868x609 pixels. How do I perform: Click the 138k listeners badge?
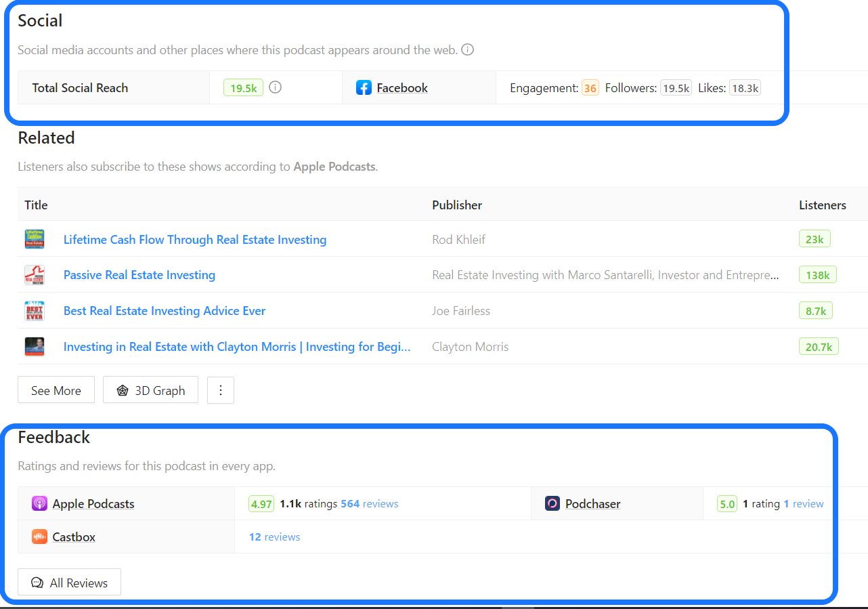pos(818,275)
